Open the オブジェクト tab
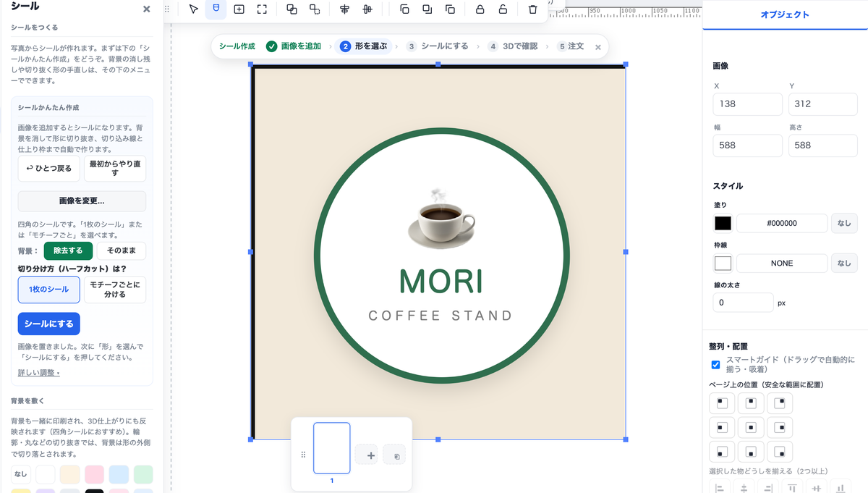The width and height of the screenshot is (868, 493). pyautogui.click(x=785, y=14)
